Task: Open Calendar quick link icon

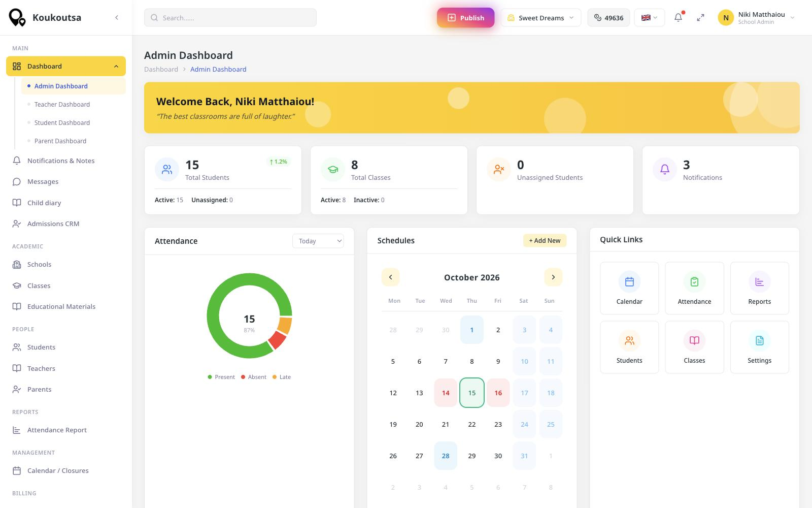Action: 629,282
